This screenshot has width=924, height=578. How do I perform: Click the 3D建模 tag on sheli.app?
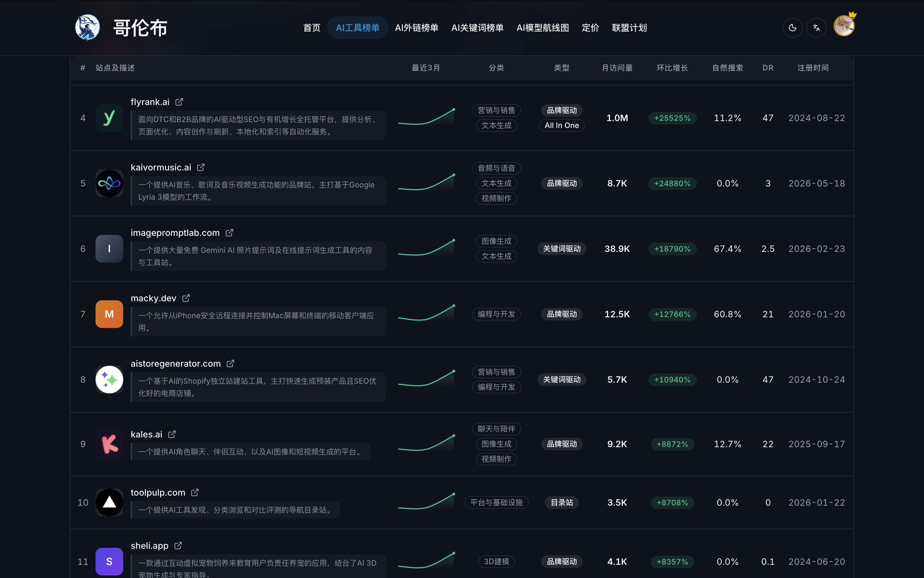point(496,562)
